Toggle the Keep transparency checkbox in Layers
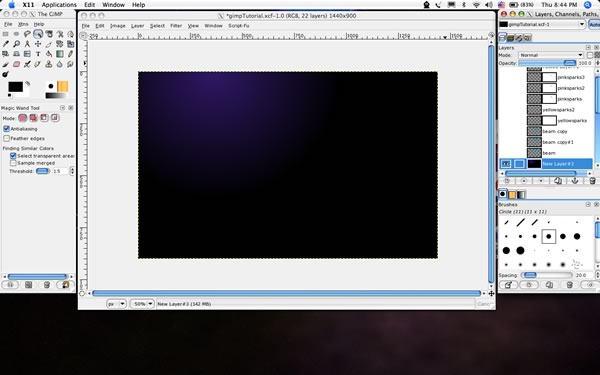 point(590,55)
